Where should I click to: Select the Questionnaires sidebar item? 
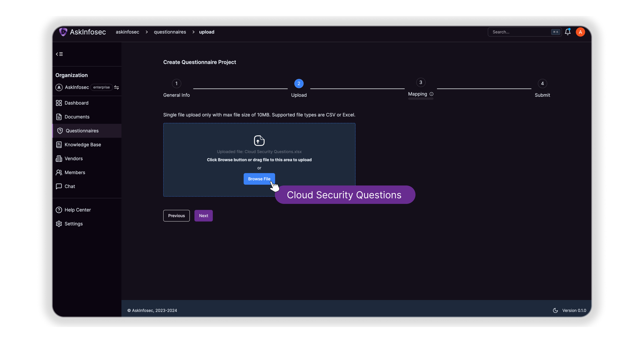(x=82, y=131)
